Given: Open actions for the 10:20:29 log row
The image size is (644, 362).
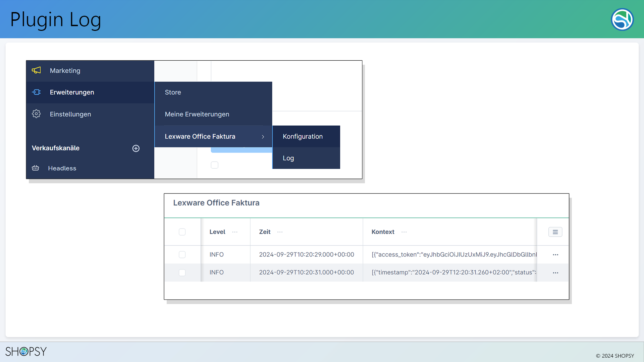Looking at the screenshot, I should (555, 255).
